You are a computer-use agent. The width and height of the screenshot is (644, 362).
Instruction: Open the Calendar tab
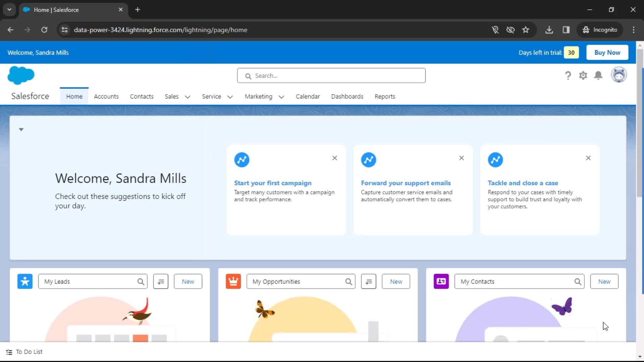(x=308, y=97)
